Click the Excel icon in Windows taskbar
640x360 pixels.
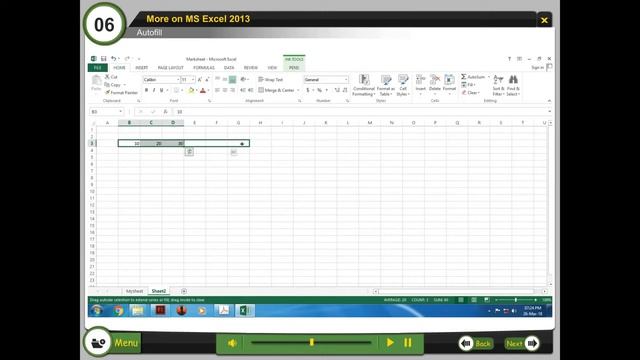click(244, 311)
